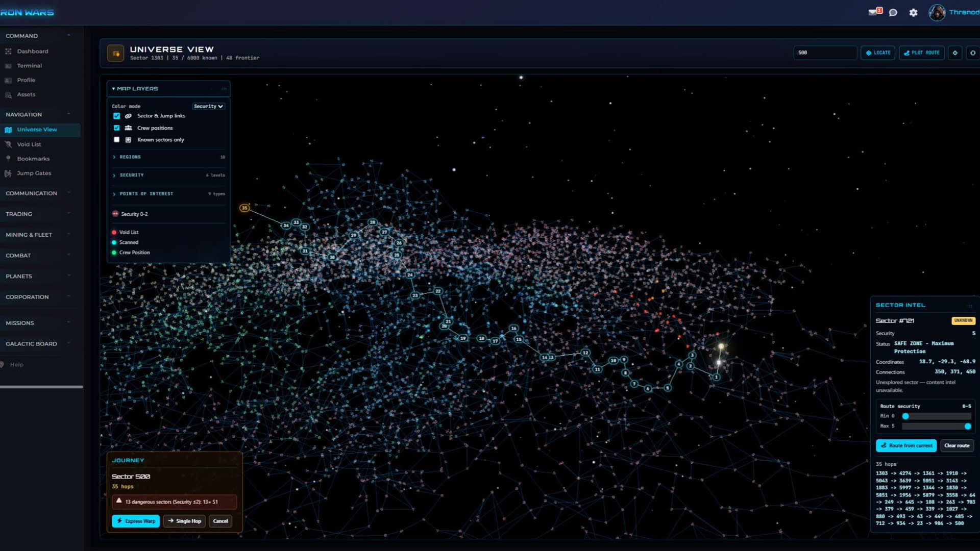Click the Security 0-2 skull icon
This screenshot has width=980, height=551.
(x=115, y=214)
